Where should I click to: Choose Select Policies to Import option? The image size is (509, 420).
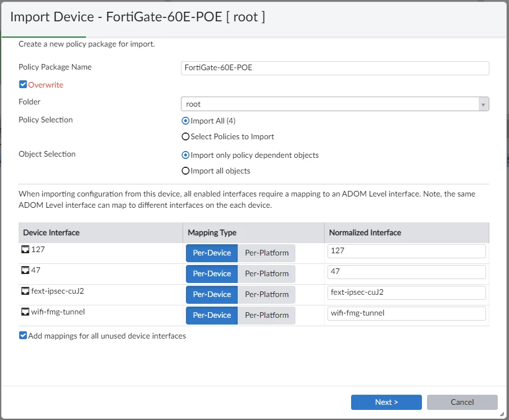pos(185,136)
